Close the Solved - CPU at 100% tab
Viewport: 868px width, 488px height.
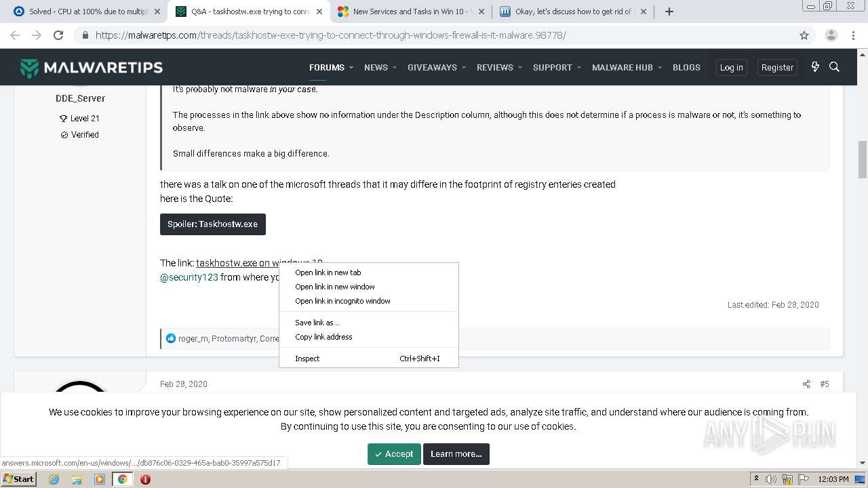coord(158,12)
